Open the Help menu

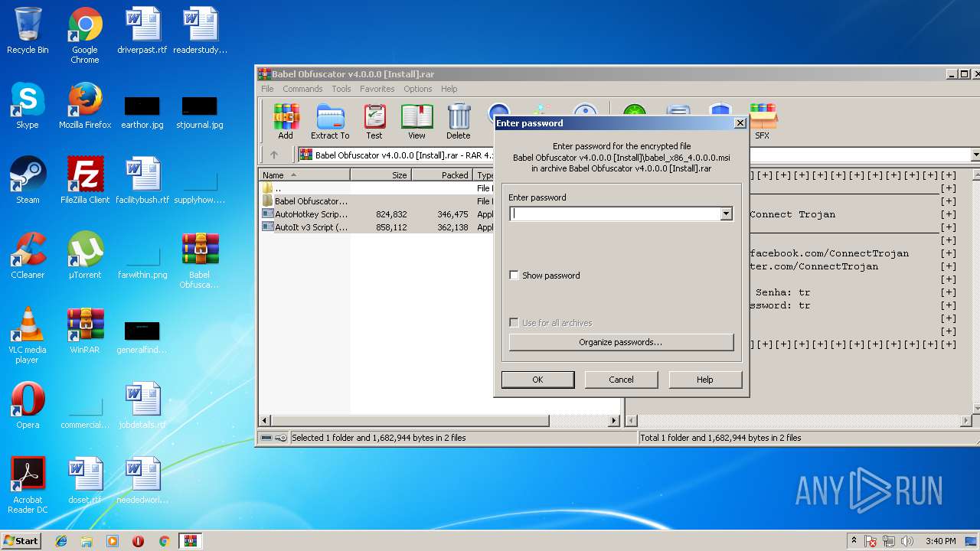coord(449,89)
